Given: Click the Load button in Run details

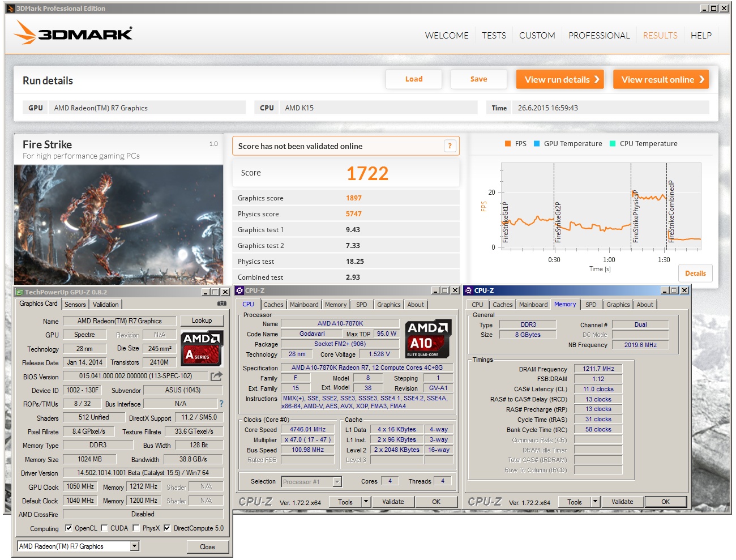Looking at the screenshot, I should point(414,79).
